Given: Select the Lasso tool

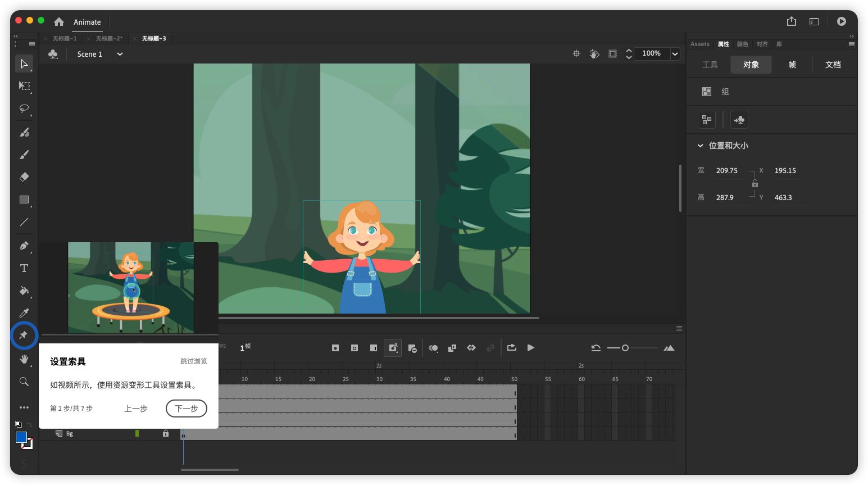Looking at the screenshot, I should [x=24, y=108].
